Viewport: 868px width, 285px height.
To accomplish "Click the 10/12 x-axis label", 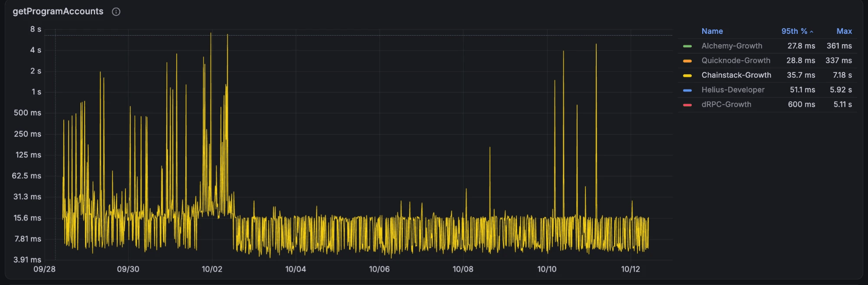I will (631, 269).
